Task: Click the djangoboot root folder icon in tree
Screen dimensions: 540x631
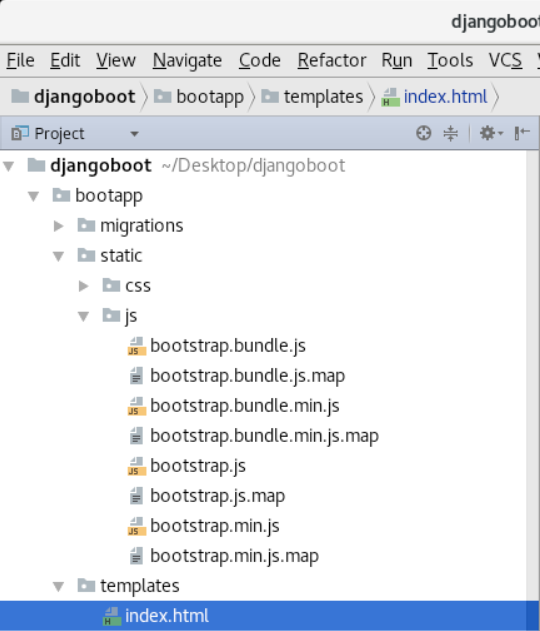Action: point(36,165)
